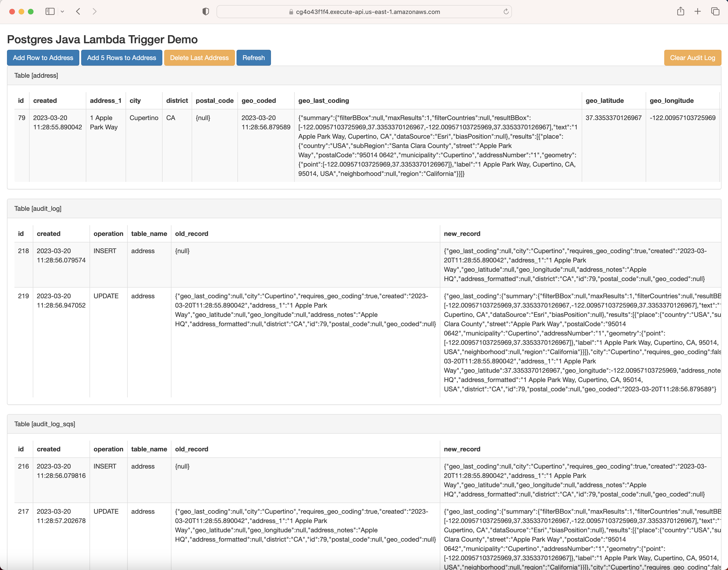Show the tab overview
The height and width of the screenshot is (570, 728).
715,11
